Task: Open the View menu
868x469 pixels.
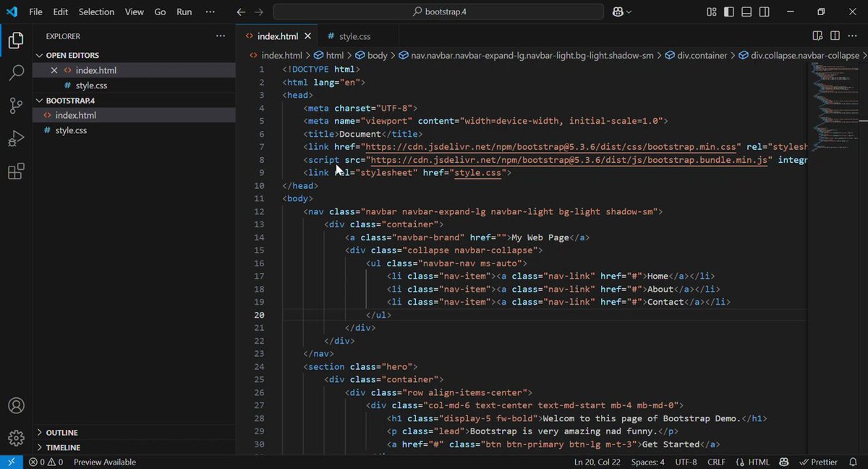Action: coord(135,12)
